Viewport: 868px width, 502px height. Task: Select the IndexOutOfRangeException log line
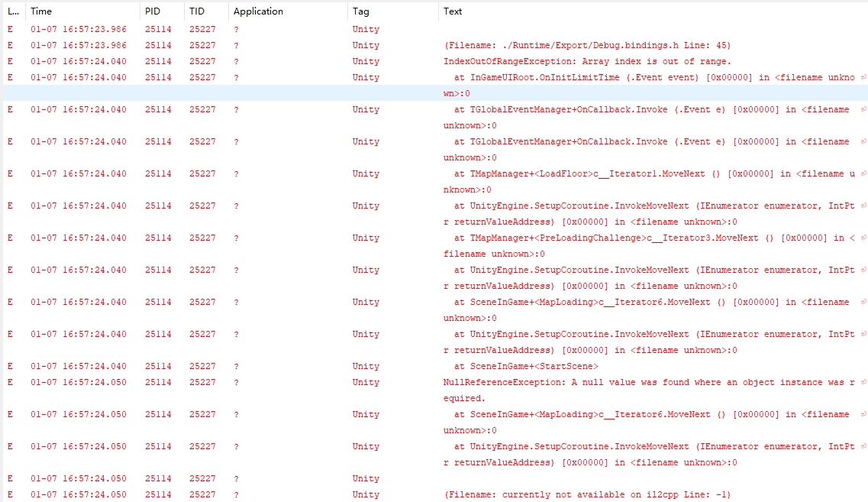pyautogui.click(x=587, y=61)
